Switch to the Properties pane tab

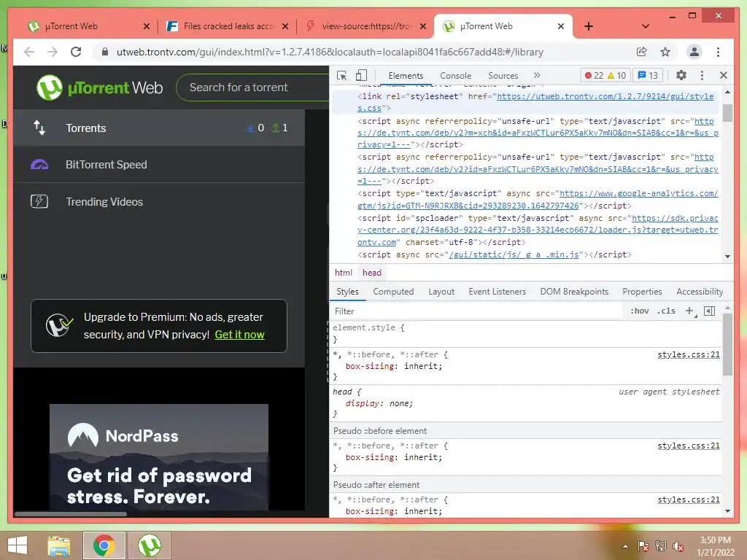(x=642, y=292)
